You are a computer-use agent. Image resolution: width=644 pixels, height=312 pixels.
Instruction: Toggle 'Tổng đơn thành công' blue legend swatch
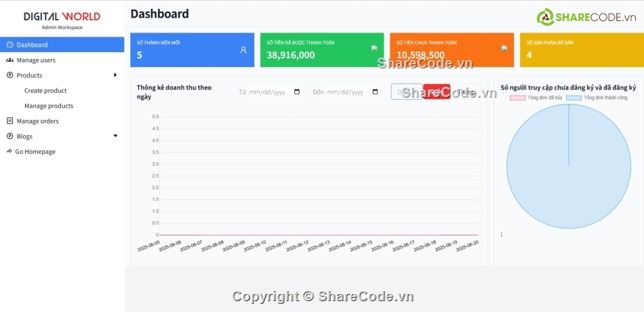(573, 98)
